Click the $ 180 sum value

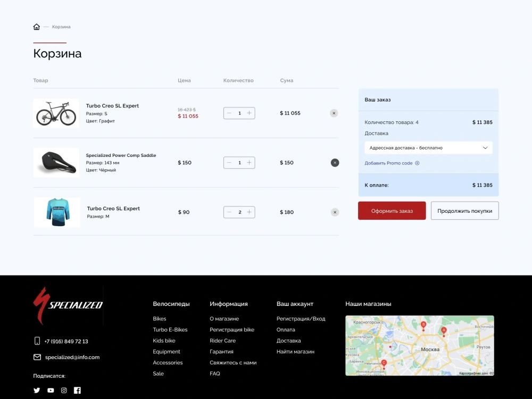[287, 212]
